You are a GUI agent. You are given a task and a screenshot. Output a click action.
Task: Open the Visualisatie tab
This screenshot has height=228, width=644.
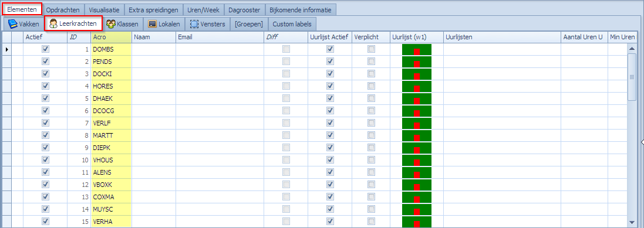[x=104, y=9]
